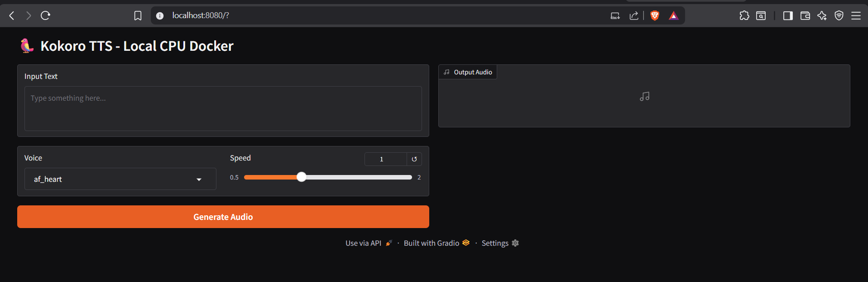The height and width of the screenshot is (282, 868).
Task: Click the music note in Output Audio
Action: pos(645,97)
